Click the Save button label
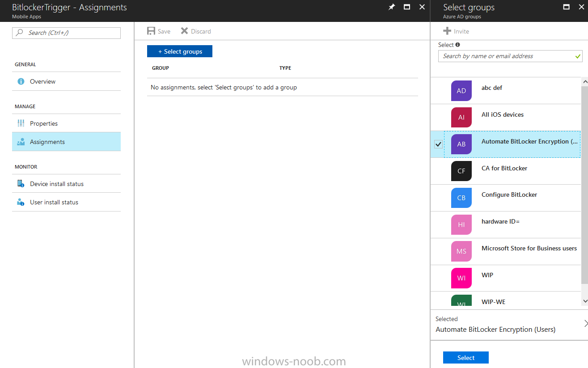Screen dimensions: 588x368 [164, 31]
